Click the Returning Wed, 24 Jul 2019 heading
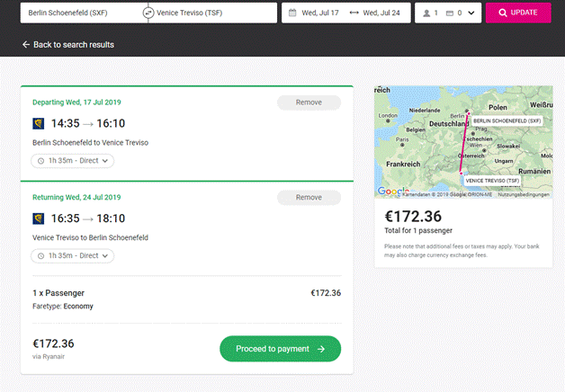This screenshot has width=565, height=392. click(76, 197)
